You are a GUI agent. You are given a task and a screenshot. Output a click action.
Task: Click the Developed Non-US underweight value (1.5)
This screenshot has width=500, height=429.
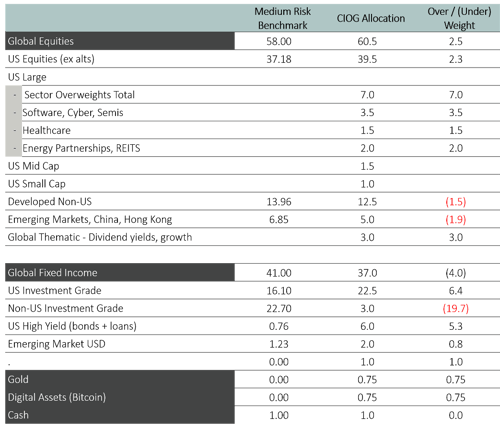tap(455, 202)
